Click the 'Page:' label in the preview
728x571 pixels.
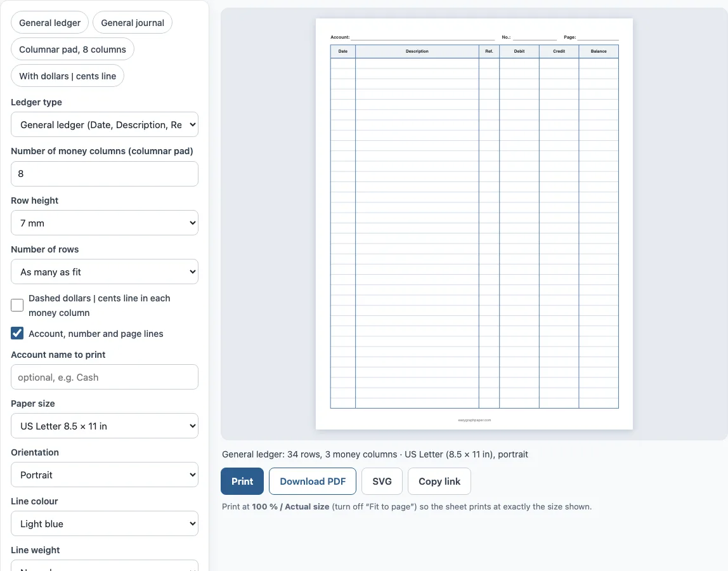(x=569, y=37)
